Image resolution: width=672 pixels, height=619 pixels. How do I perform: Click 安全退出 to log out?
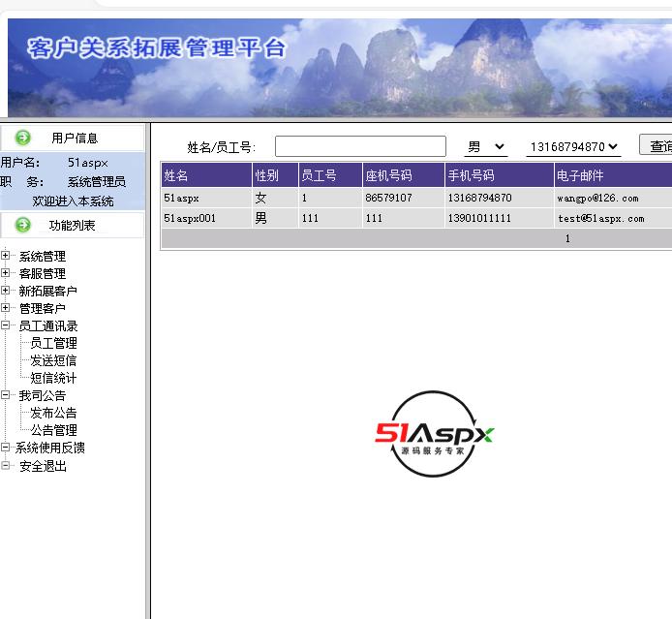click(43, 466)
